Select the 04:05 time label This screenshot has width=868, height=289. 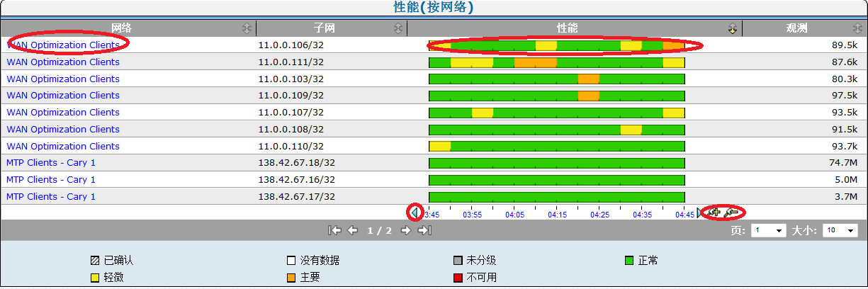(514, 215)
